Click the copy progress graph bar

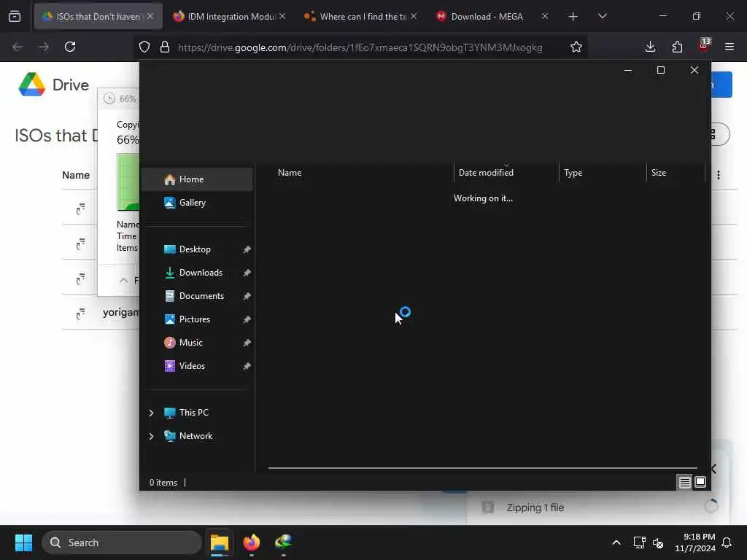(x=128, y=182)
